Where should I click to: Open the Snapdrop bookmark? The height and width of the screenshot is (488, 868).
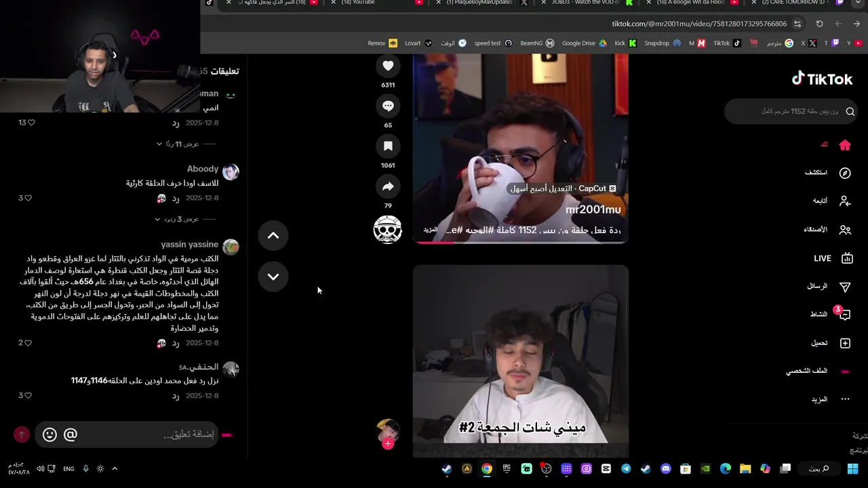click(662, 43)
